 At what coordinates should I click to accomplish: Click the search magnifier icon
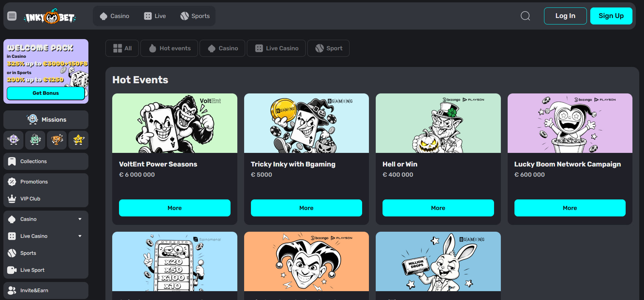tap(525, 16)
